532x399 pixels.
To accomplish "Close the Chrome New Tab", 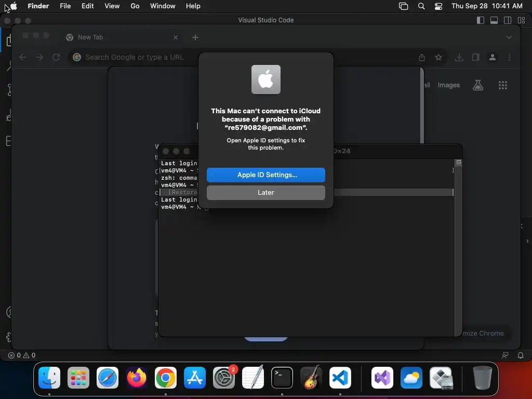I will click(x=176, y=37).
